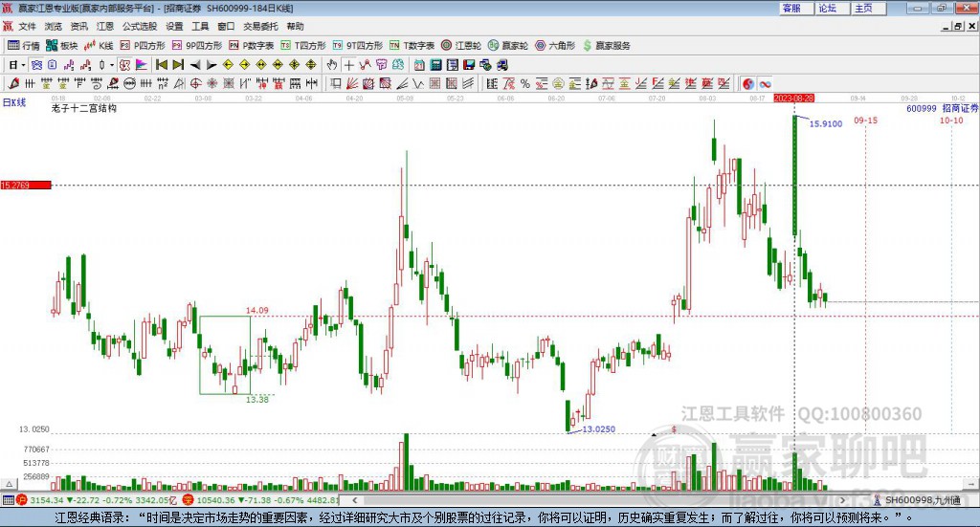Toggle the crosshair cursor tool
980x527 pixels.
pos(349,65)
